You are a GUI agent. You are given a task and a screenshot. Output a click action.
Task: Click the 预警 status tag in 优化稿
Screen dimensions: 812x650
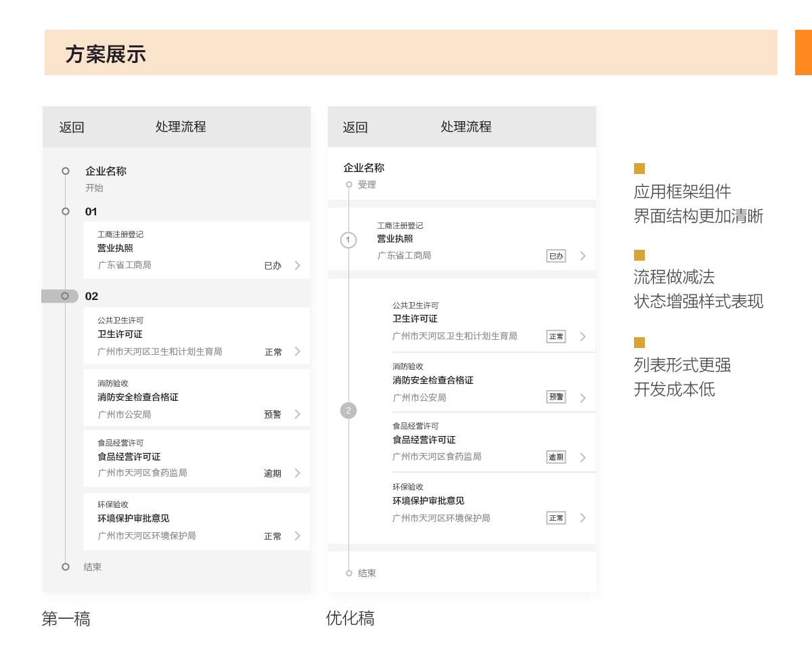point(556,397)
